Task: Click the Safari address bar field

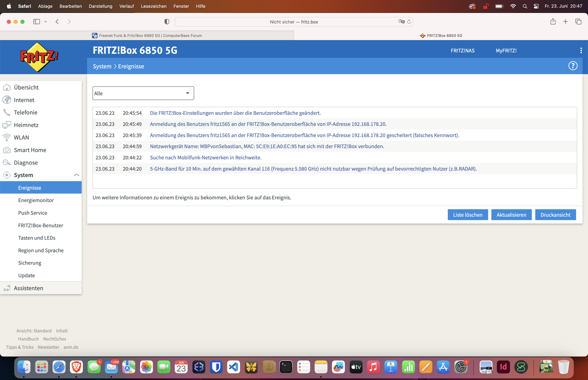Action: coord(294,22)
